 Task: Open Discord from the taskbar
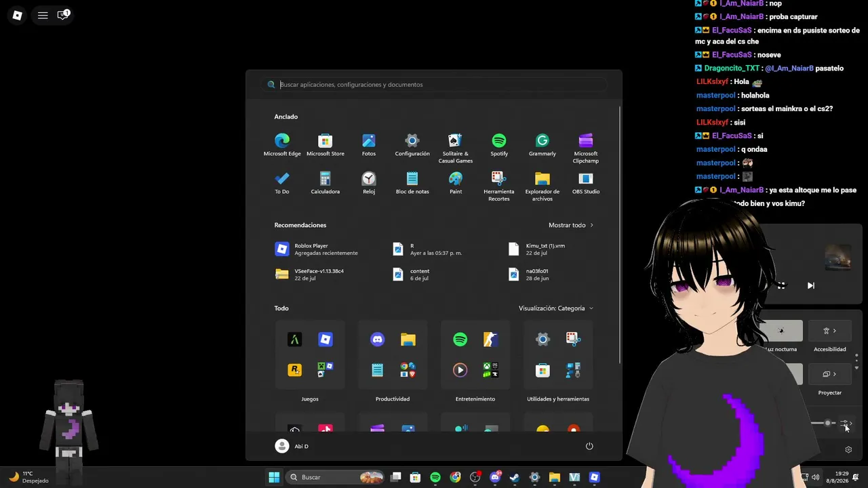[x=495, y=477]
